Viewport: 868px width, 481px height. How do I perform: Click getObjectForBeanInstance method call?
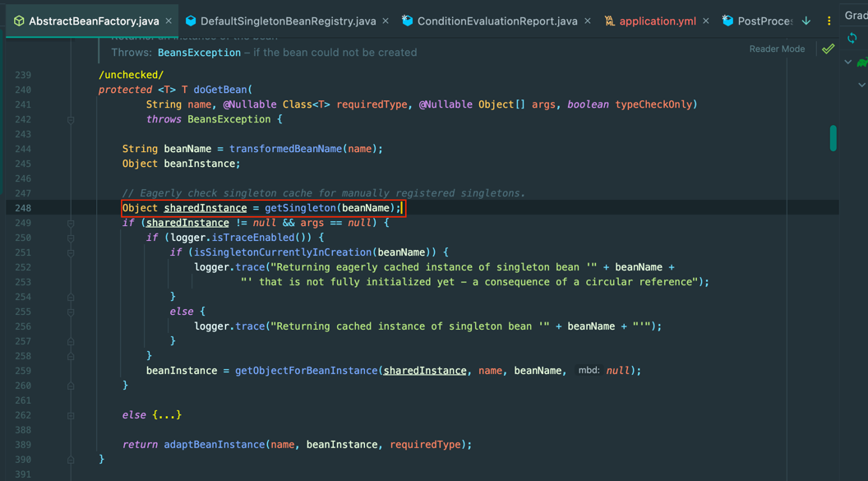coord(307,371)
